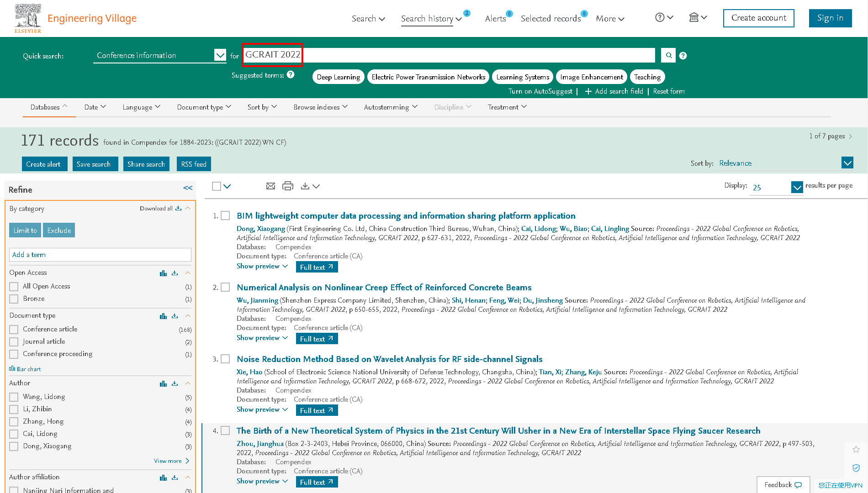Image resolution: width=868 pixels, height=493 pixels.
Task: Click the Add a term field
Action: pyautogui.click(x=100, y=255)
